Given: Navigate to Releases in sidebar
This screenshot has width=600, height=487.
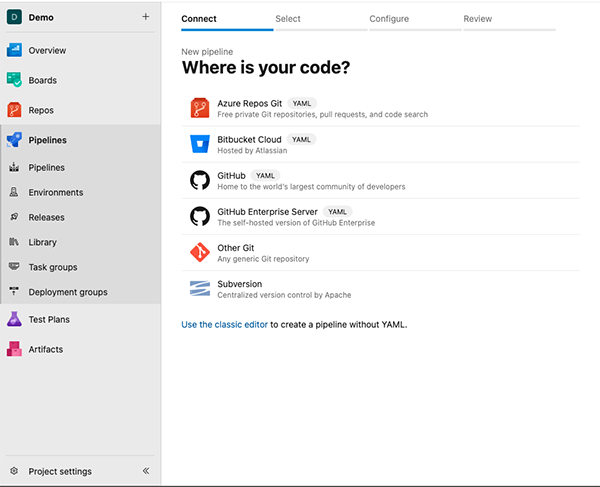Looking at the screenshot, I should pos(46,217).
